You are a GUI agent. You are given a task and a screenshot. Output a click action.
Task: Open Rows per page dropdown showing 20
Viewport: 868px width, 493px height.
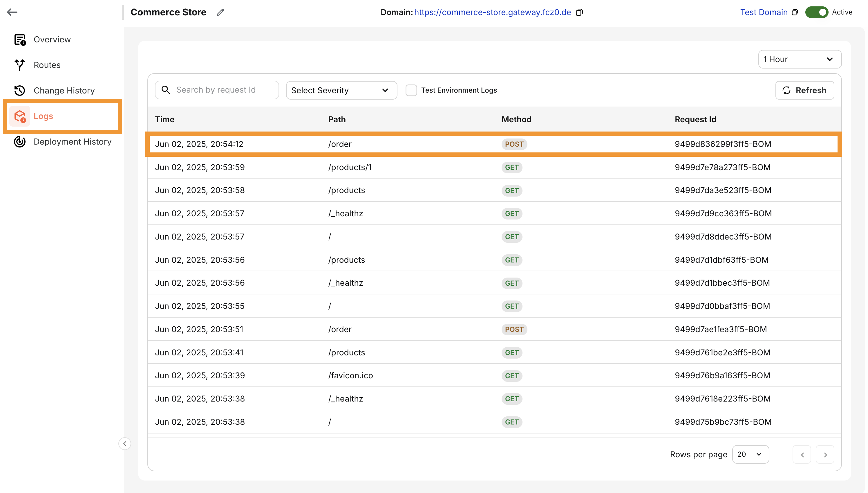tap(750, 454)
